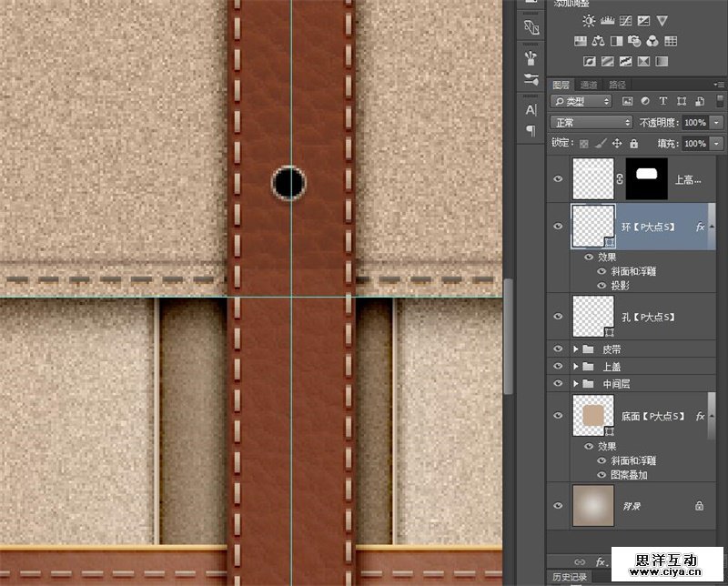The height and width of the screenshot is (586, 728).
Task: Click the Color Balance scales icon
Action: (x=598, y=41)
